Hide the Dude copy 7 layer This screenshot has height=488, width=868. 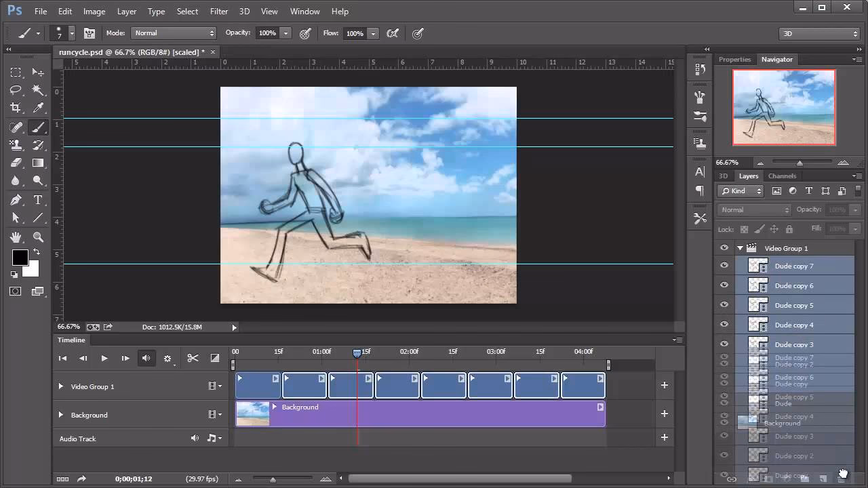724,266
